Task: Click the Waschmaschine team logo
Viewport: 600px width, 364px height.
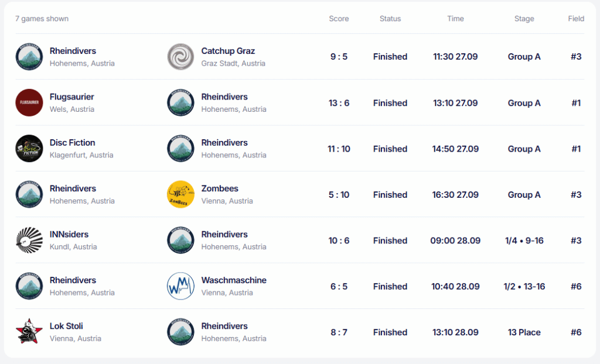Action: pos(180,286)
